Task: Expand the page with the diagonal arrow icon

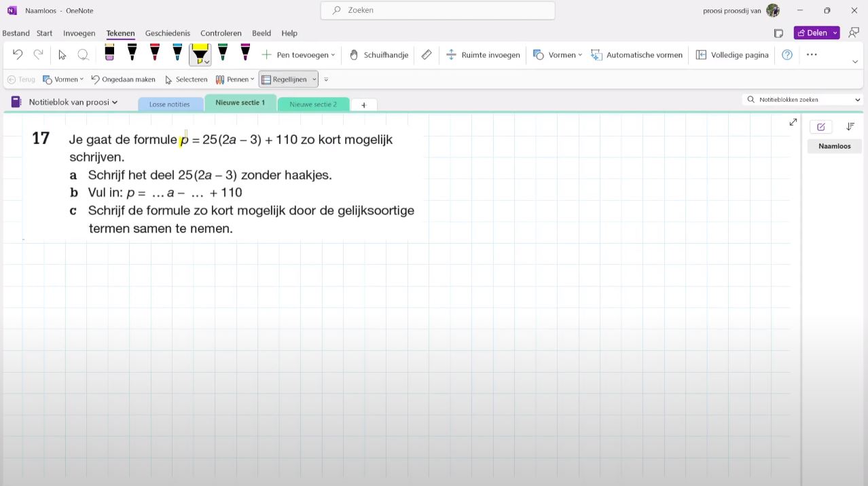Action: [793, 122]
